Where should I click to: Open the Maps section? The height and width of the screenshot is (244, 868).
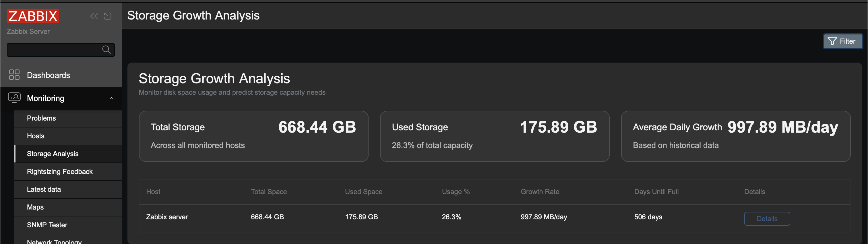35,207
